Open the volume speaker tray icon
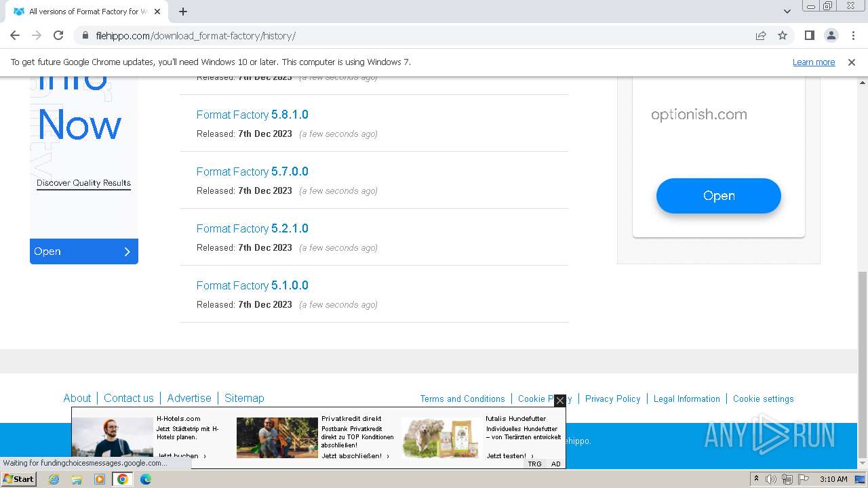Image resolution: width=868 pixels, height=488 pixels. (771, 479)
